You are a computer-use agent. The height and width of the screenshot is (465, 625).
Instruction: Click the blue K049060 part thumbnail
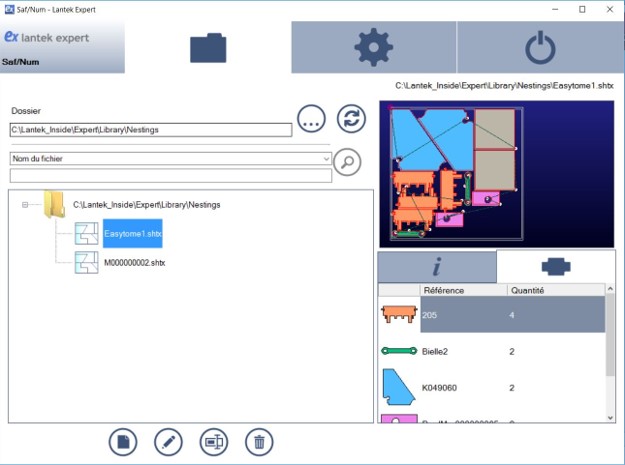pos(399,387)
